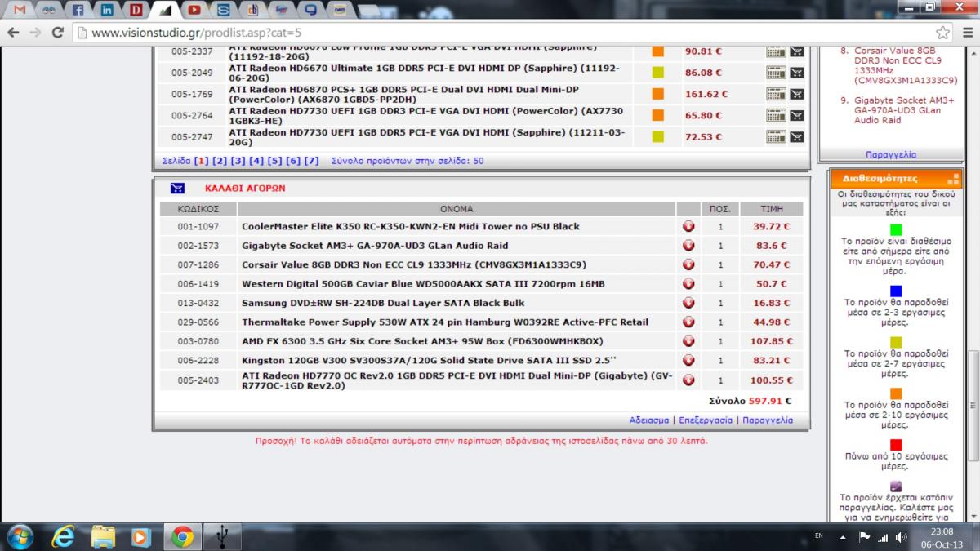Switch to the red D tab

coord(136,10)
